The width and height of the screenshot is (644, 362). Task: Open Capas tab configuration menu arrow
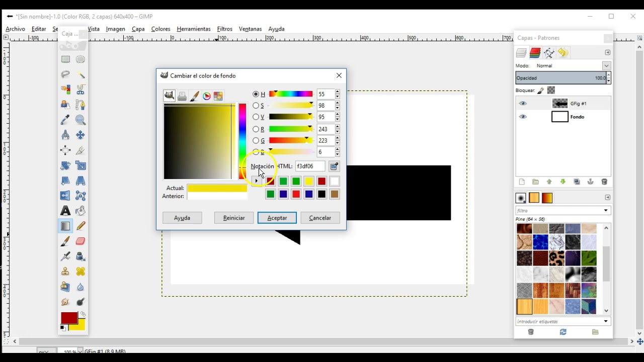(x=608, y=52)
